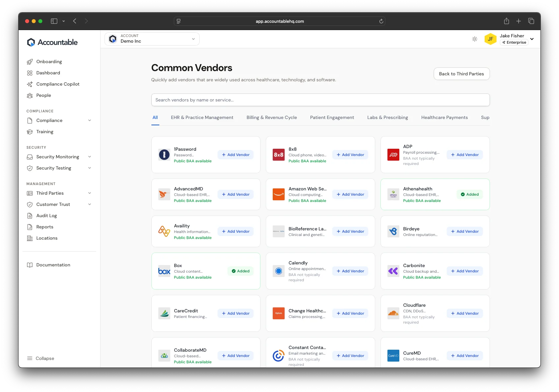Click the Reports file icon
559x392 pixels.
click(x=30, y=227)
